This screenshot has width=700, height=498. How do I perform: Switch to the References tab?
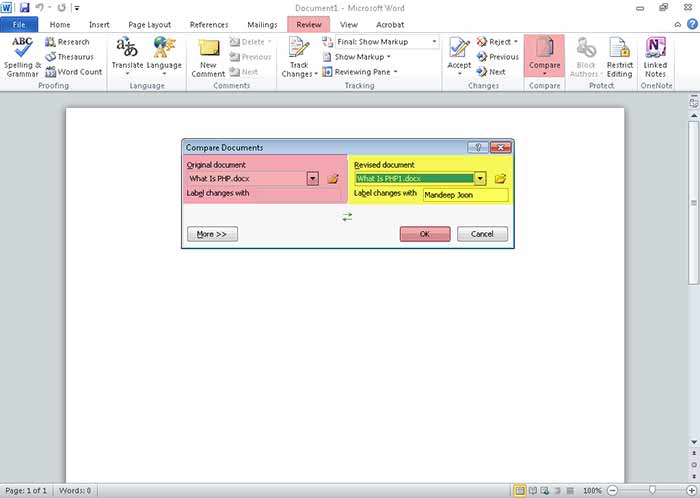tap(209, 25)
